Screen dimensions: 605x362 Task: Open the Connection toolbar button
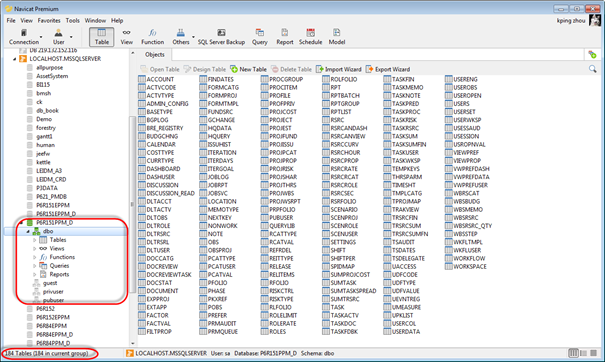24,37
